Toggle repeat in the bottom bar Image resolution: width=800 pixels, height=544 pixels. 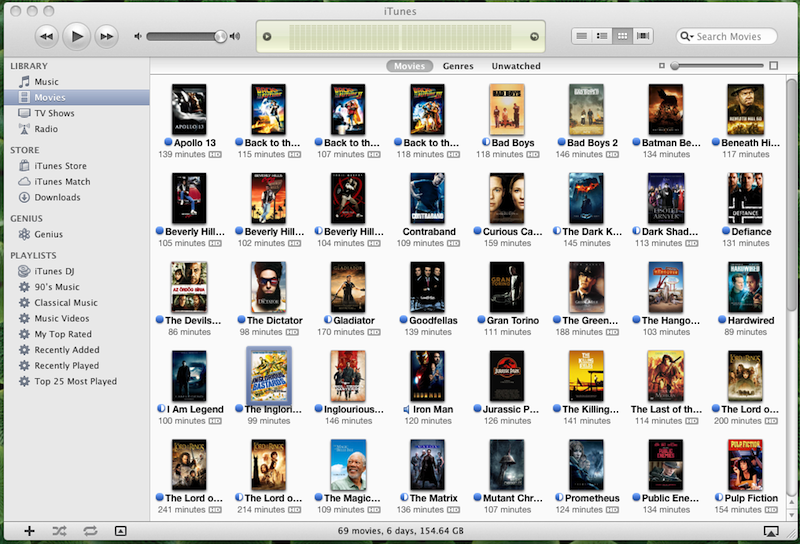(90, 531)
